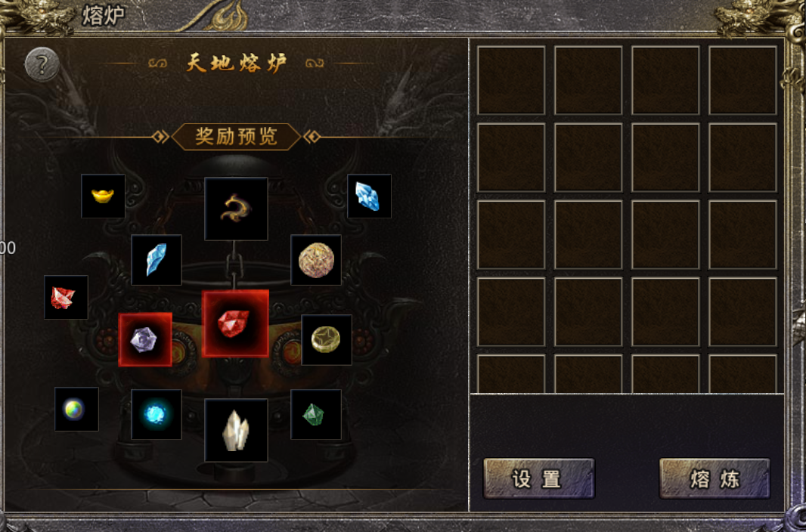Select the white crystal cluster reward
Screen dimensions: 806x532
236,430
